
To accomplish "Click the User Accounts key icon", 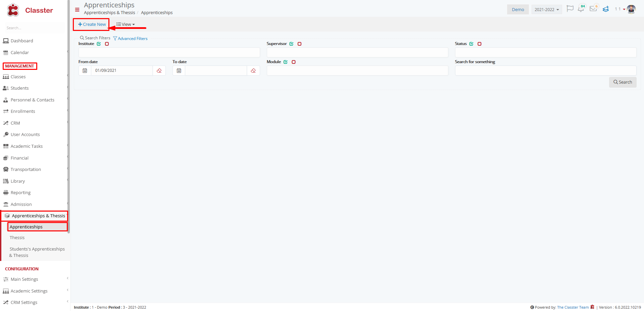I will (x=6, y=134).
